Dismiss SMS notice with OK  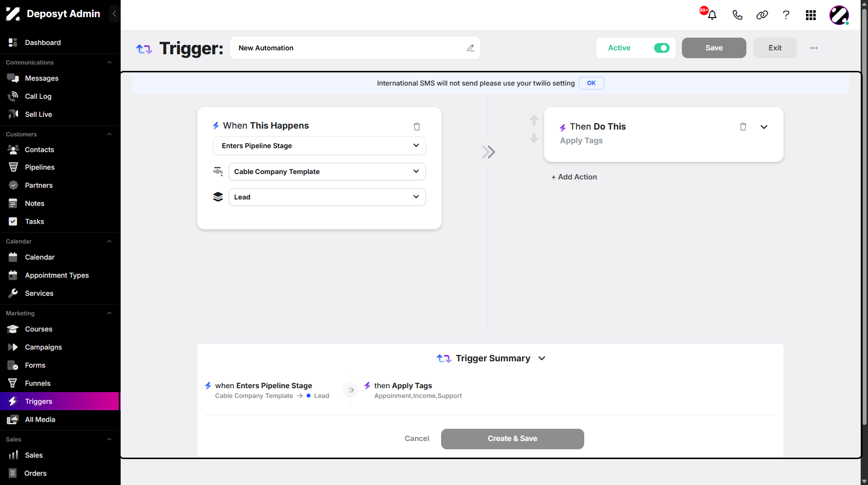click(592, 83)
